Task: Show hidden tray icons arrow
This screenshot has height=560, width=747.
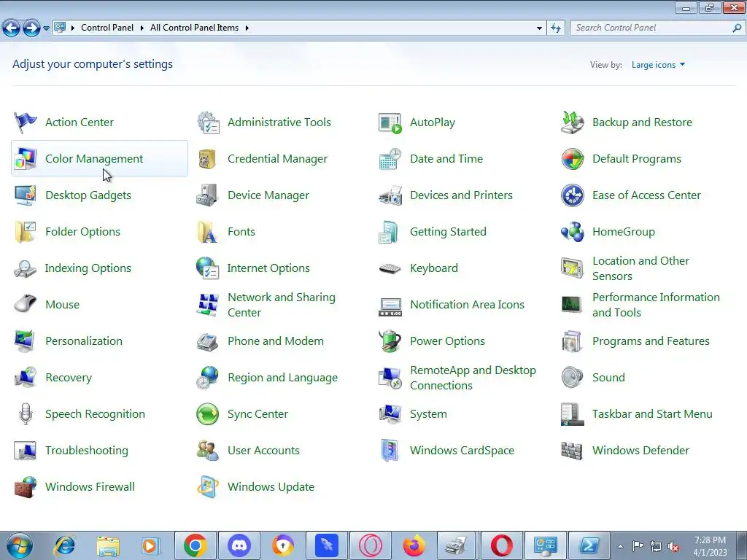Action: tap(620, 546)
